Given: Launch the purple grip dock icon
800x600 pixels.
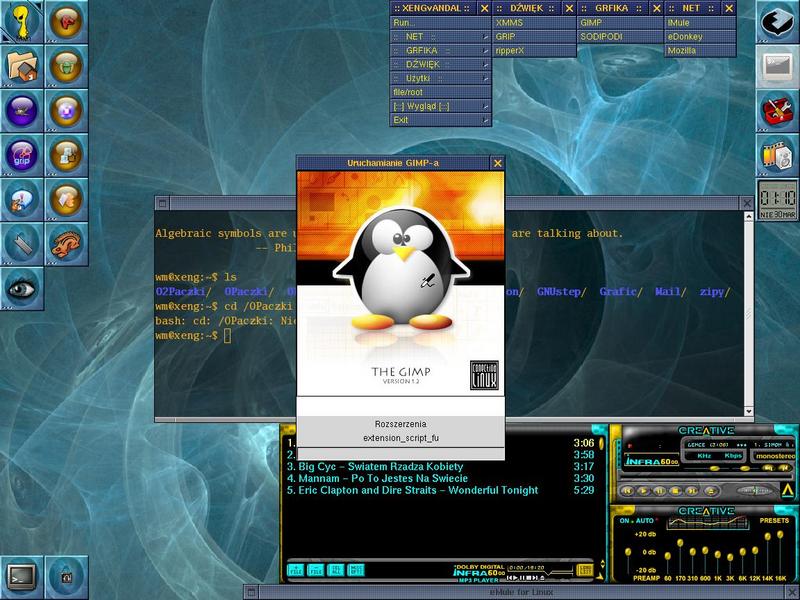Looking at the screenshot, I should 22,155.
